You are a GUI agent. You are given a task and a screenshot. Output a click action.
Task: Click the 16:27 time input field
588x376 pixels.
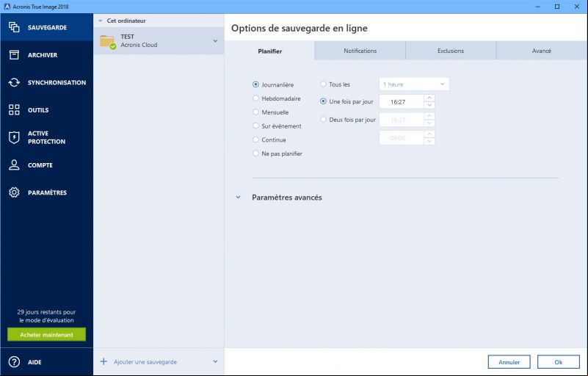click(x=402, y=101)
